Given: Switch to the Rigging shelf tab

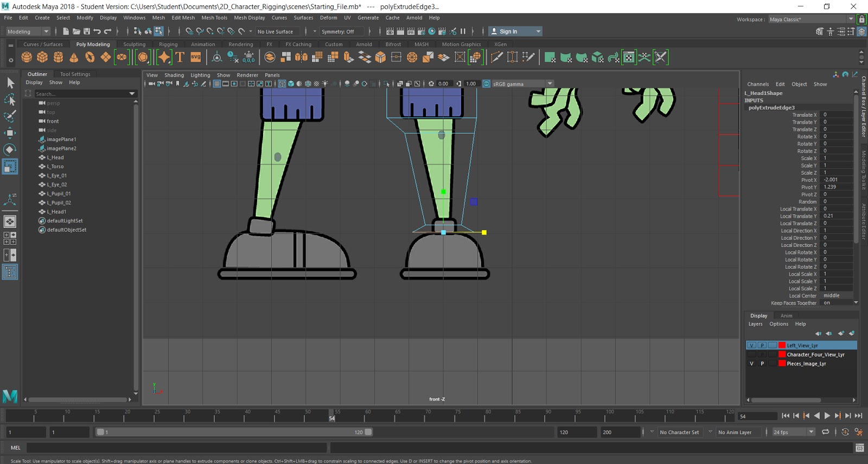Looking at the screenshot, I should click(x=168, y=45).
